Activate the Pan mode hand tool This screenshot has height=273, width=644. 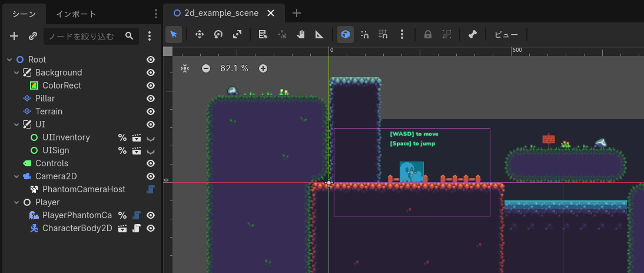coord(301,34)
